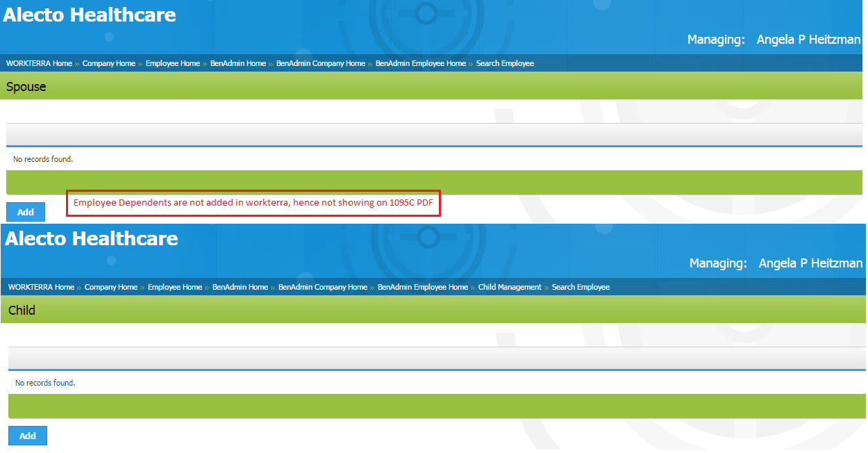Open Company Home link in Spouse breadcrumb

[x=109, y=63]
